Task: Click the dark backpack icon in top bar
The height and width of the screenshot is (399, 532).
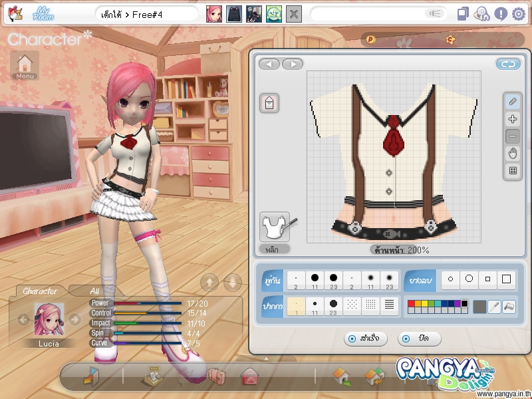Action: [234, 14]
